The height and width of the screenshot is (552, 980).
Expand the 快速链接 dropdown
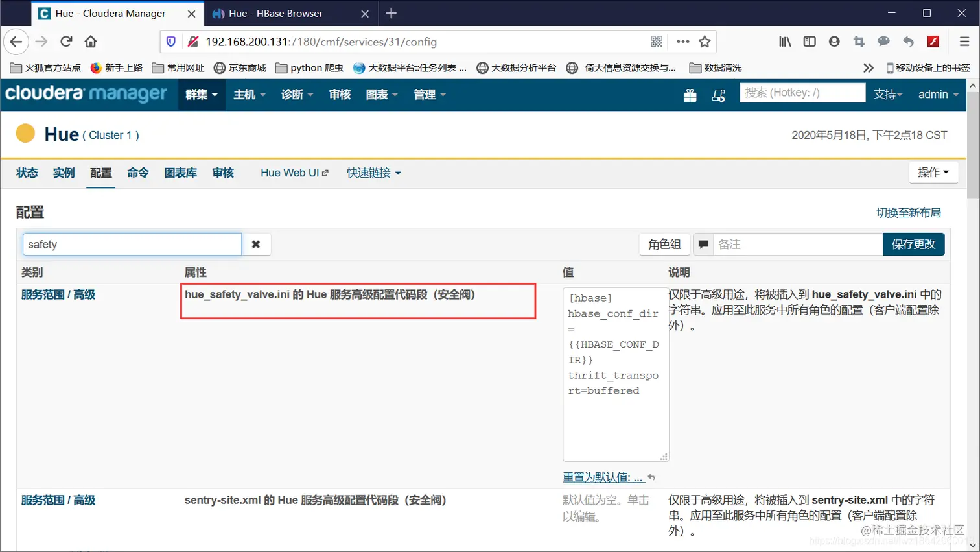point(374,173)
